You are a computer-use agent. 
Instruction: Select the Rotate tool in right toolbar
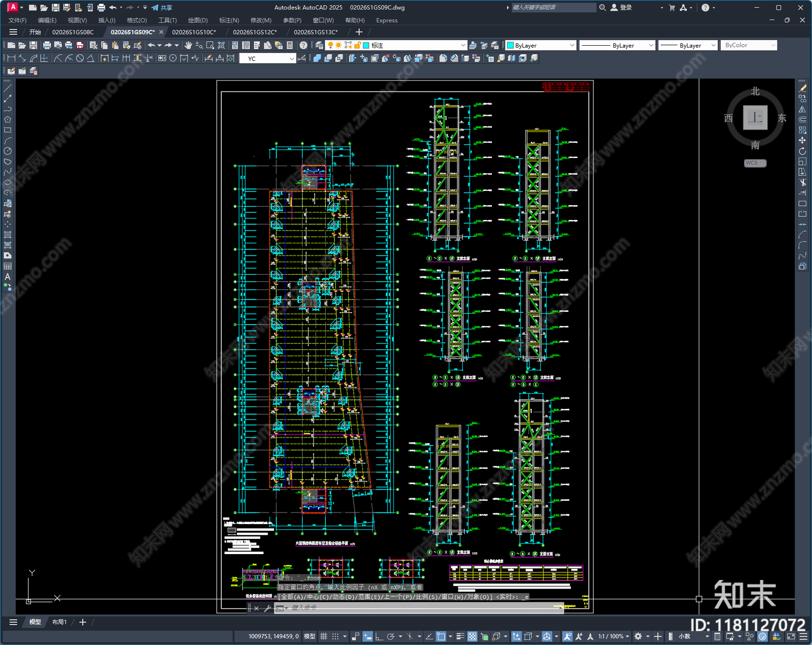click(802, 151)
